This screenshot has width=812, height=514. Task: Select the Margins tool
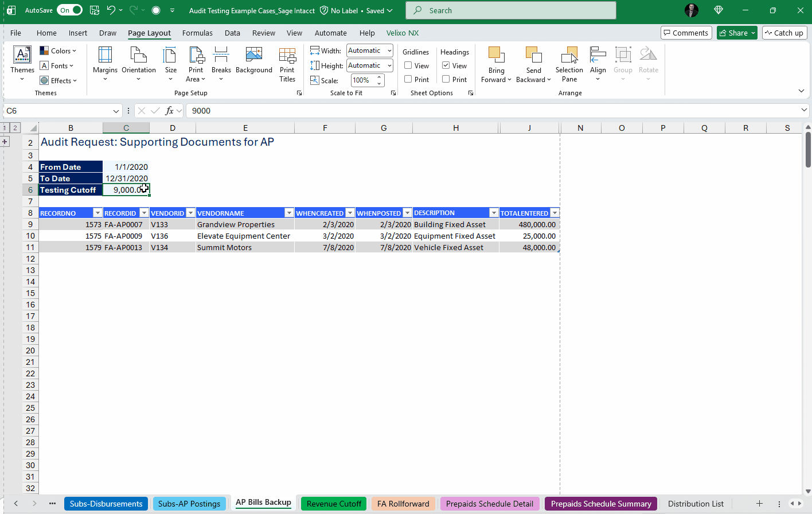[x=104, y=64]
